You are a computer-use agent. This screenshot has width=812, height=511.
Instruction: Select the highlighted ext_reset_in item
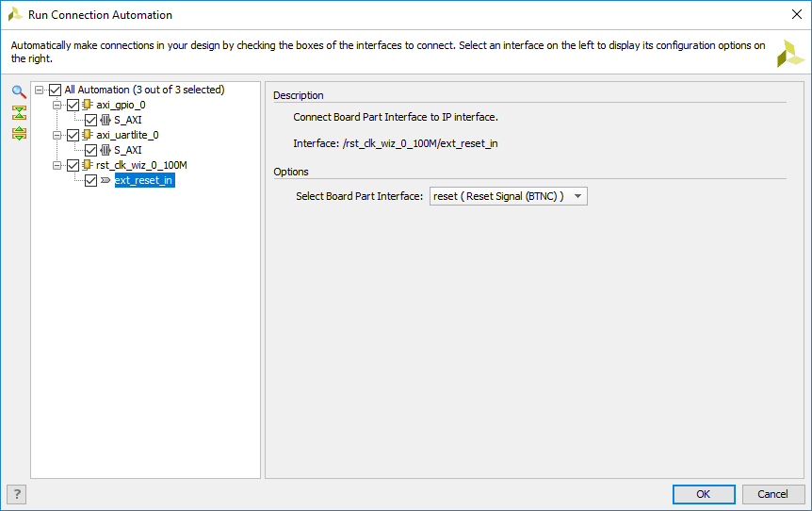tap(144, 180)
